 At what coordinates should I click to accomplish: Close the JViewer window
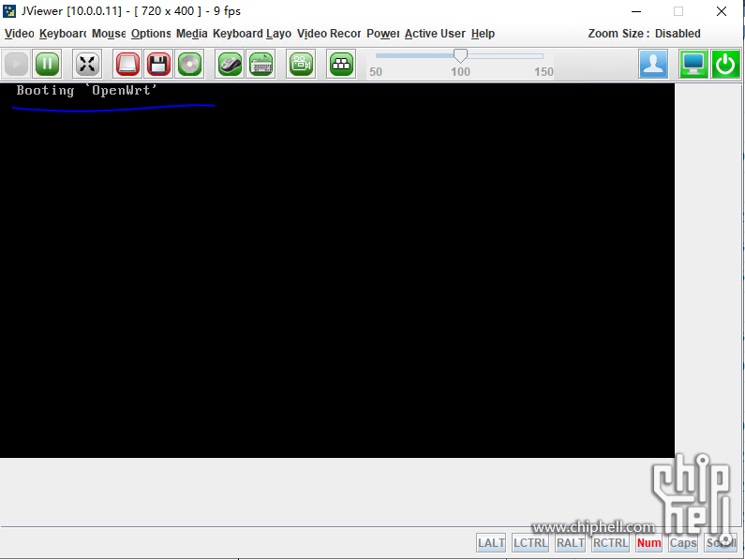[722, 11]
